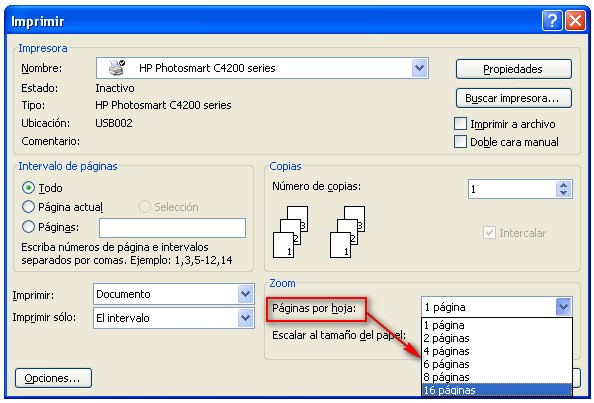Open the printer Nombre dropdown arrow
Viewport: 594px width, 403px height.
419,68
